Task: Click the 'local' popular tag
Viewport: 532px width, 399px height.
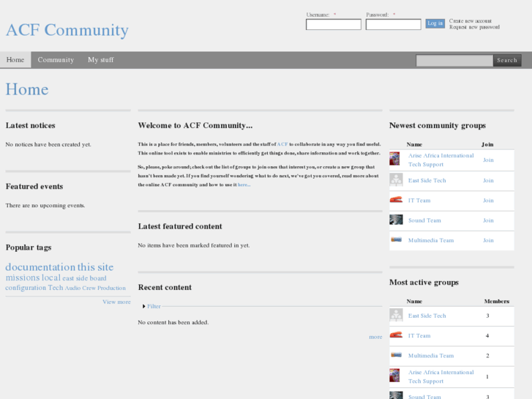Action: click(x=51, y=277)
